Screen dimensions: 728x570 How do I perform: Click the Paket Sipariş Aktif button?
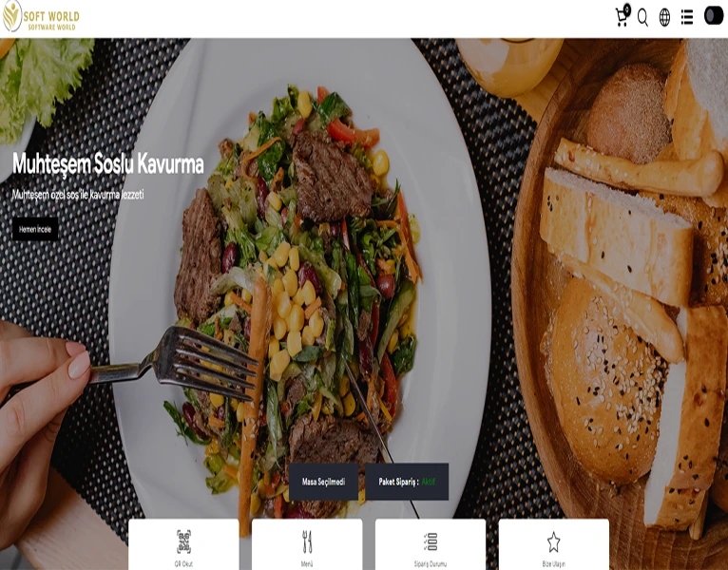[x=407, y=482]
